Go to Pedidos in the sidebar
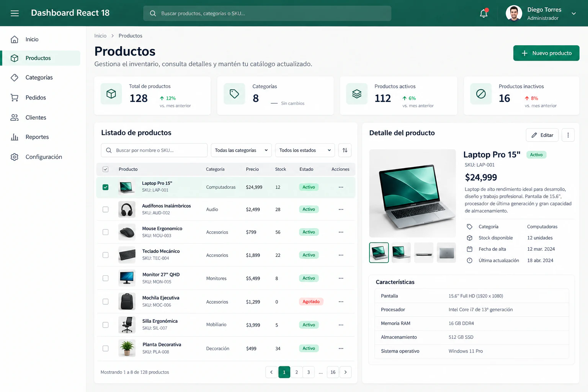This screenshot has height=392, width=588. pyautogui.click(x=41, y=98)
